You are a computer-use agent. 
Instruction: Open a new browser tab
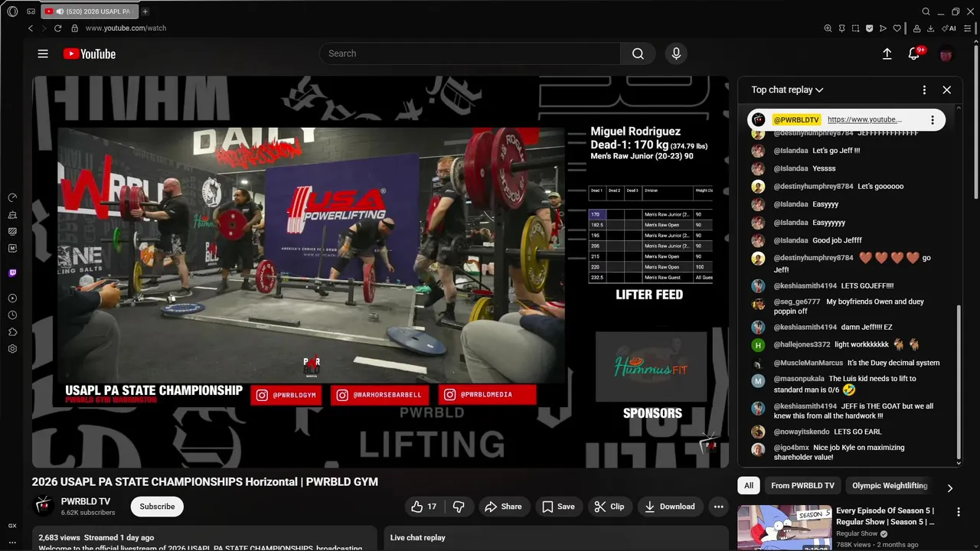point(145,11)
